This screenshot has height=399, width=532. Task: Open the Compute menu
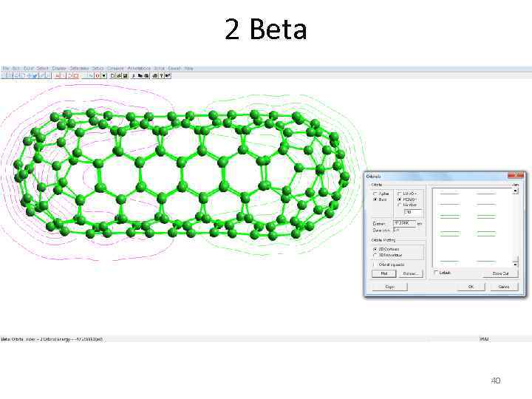pyautogui.click(x=115, y=68)
